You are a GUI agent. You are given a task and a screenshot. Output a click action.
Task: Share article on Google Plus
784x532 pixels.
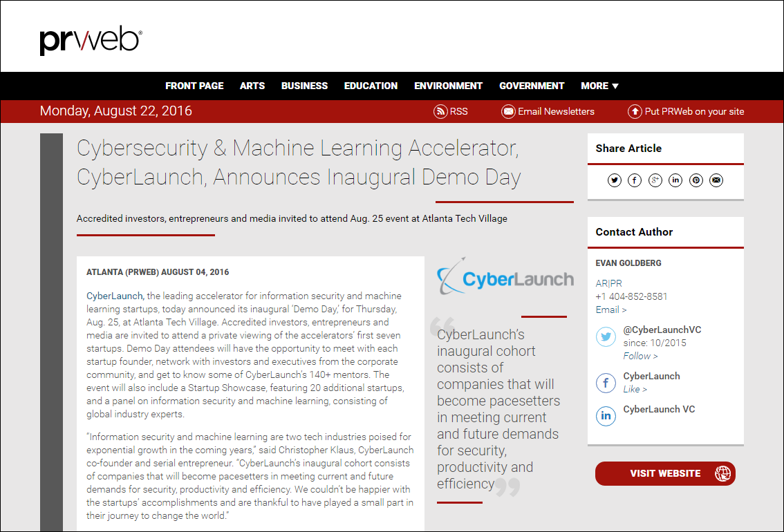655,180
